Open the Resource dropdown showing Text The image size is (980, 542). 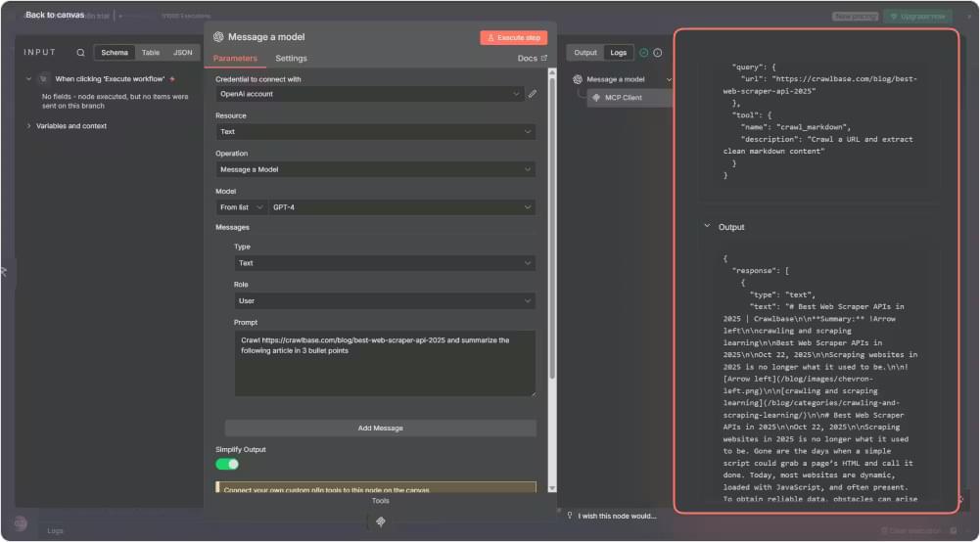(x=375, y=132)
